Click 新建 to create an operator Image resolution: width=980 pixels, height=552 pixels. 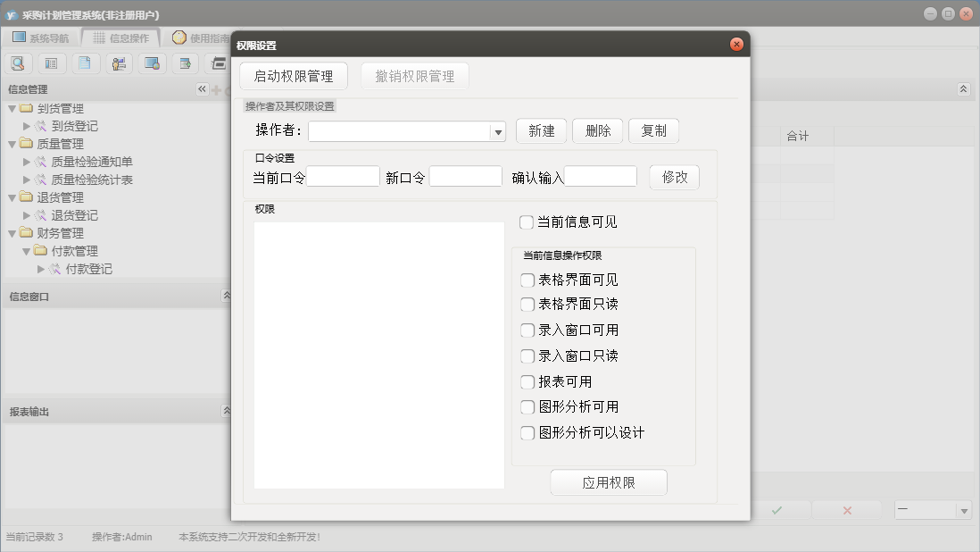(x=541, y=130)
